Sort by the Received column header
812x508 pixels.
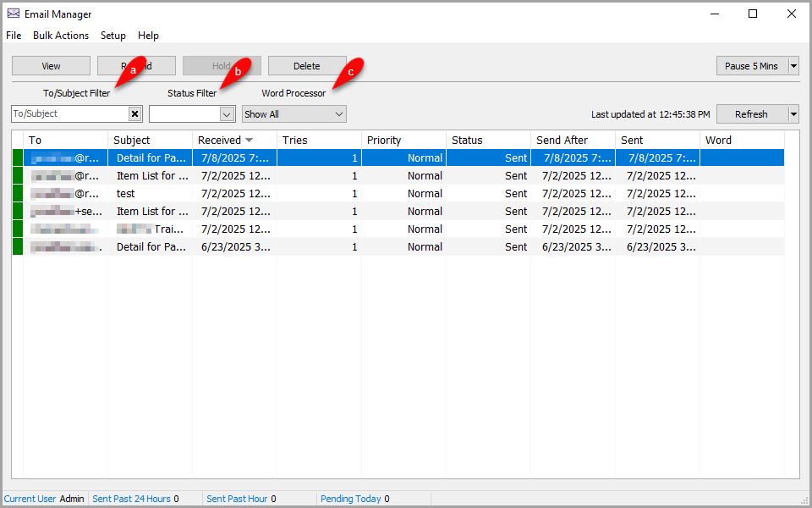[x=234, y=140]
